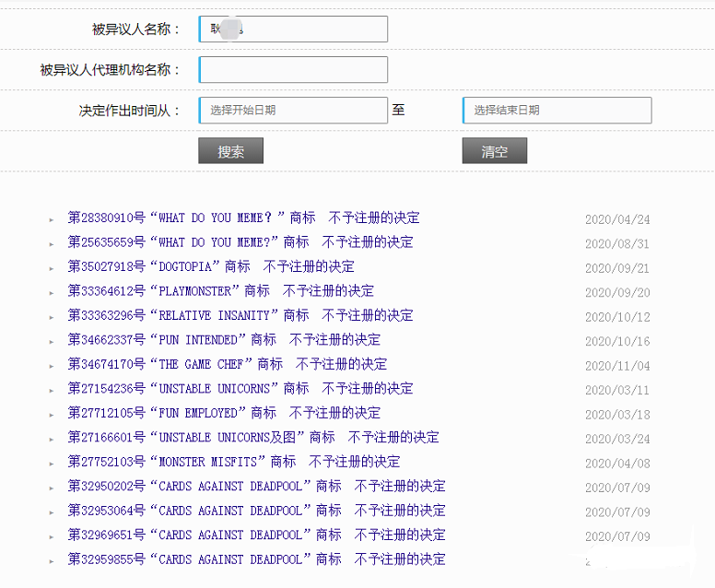This screenshot has width=715, height=588.
Task: Open decision 第28380910号 WHAT DO YOU MEME
Action: click(243, 218)
